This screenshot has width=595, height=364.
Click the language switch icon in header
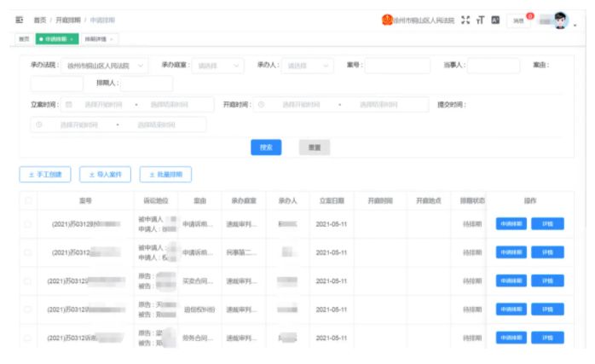494,20
